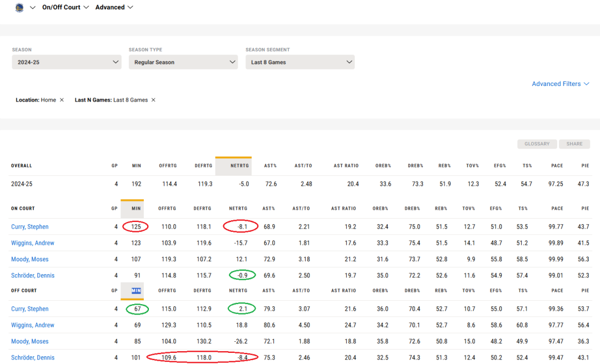The height and width of the screenshot is (364, 600).
Task: Sort the On Court table by EFG%
Action: 496,209
